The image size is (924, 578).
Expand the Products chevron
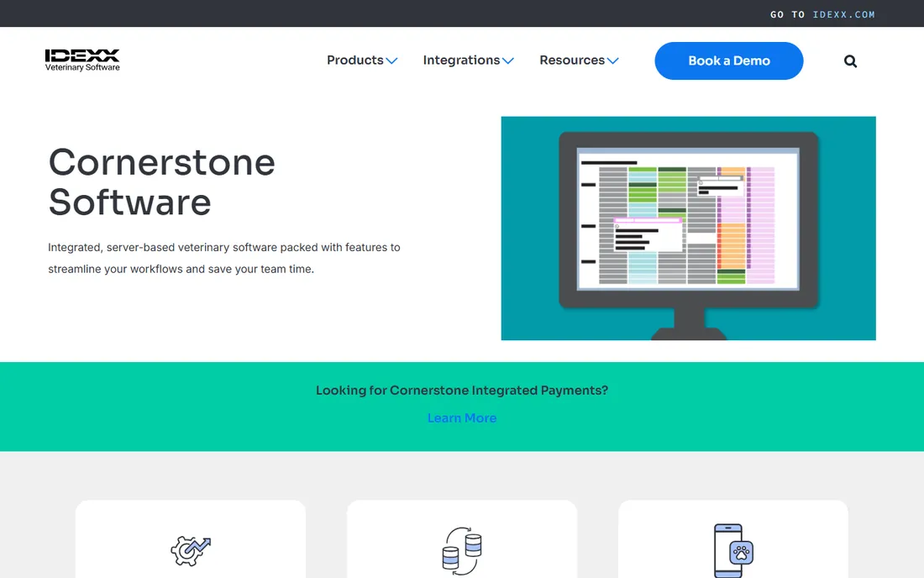(392, 60)
